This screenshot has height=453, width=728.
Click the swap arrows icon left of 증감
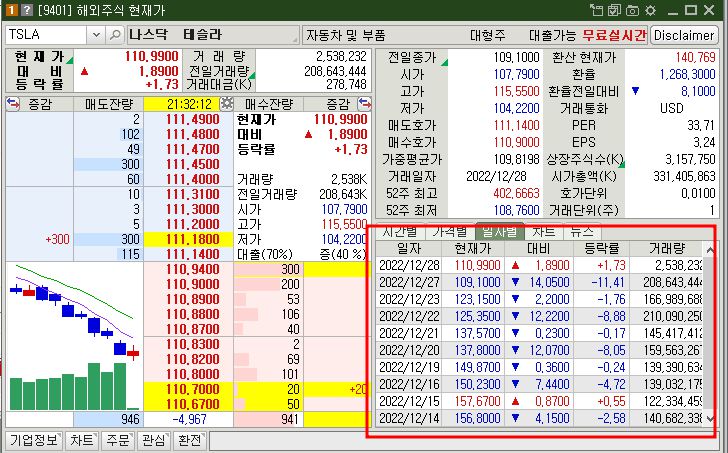(13, 103)
